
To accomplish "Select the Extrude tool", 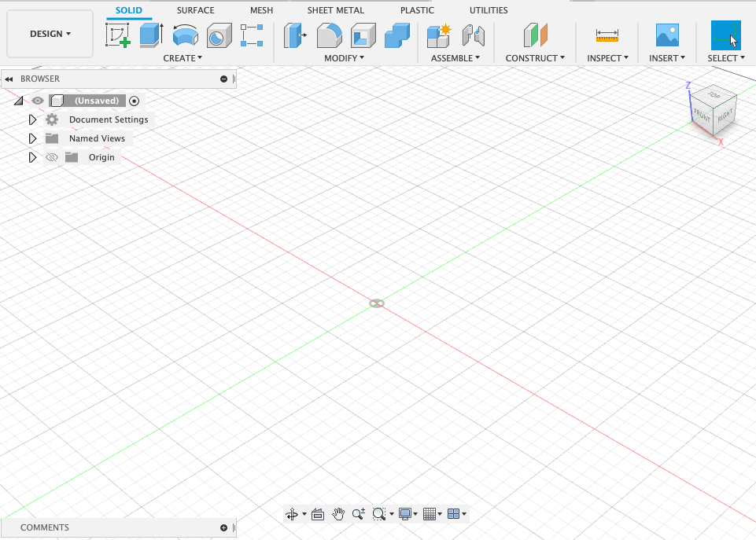I will point(149,35).
